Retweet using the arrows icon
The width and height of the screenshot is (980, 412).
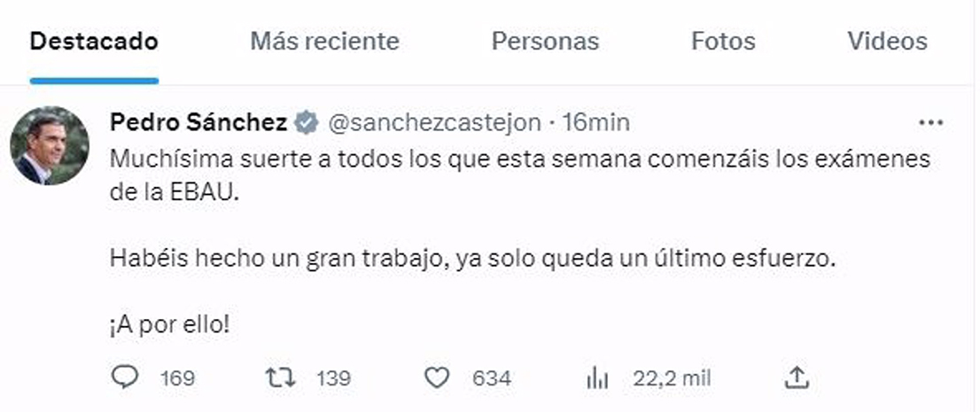tap(281, 377)
